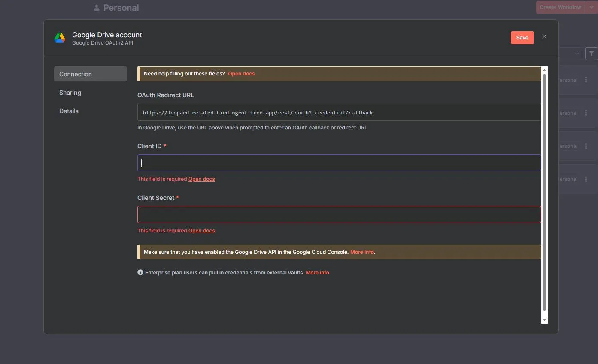Click the Client ID input field
Viewport: 598px width, 364px height.
point(339,163)
